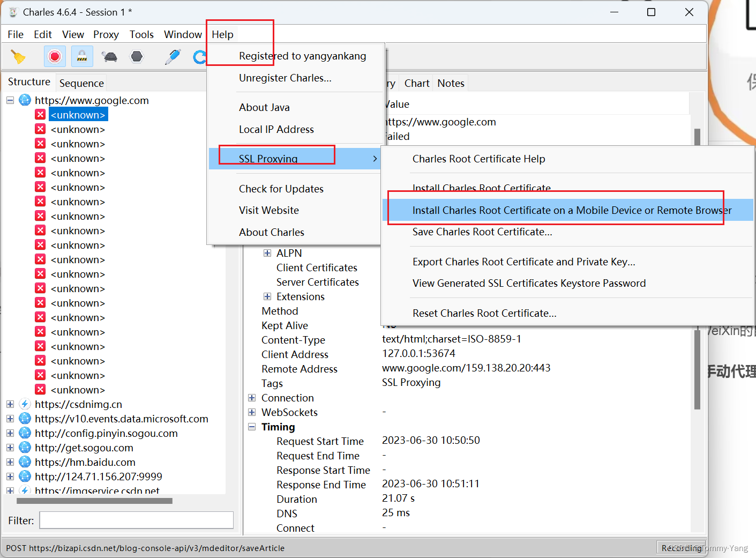Expand the http://config.pinyin.sogou.com node
The image size is (756, 558).
[x=10, y=433]
